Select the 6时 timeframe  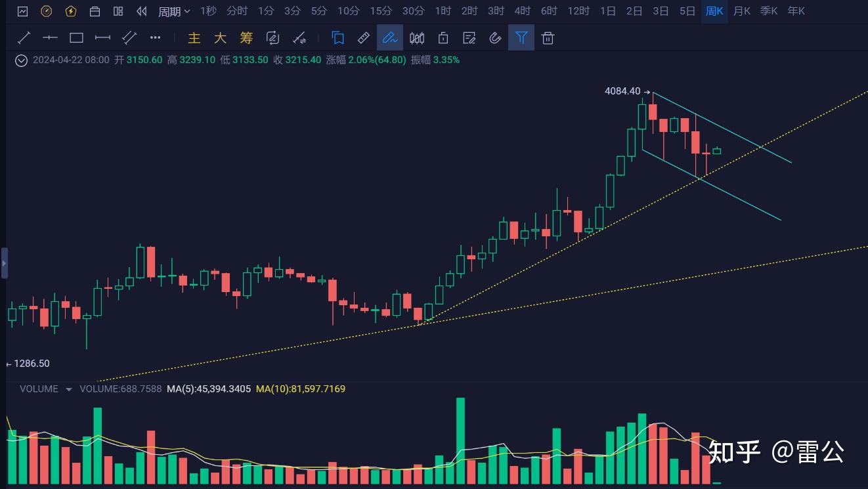(x=549, y=11)
